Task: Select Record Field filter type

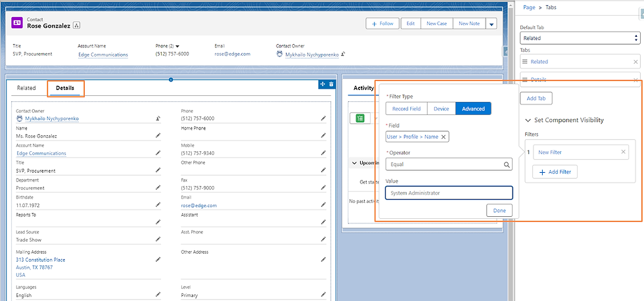Action: pyautogui.click(x=406, y=109)
